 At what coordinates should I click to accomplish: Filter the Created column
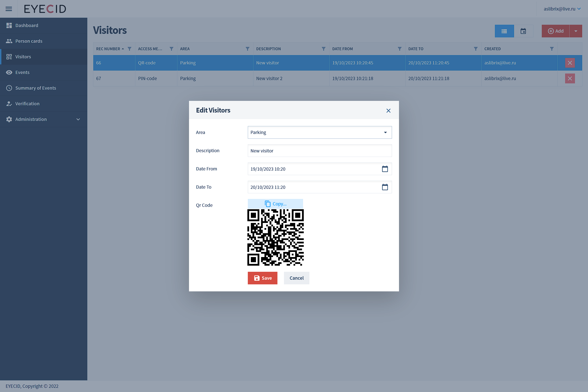click(x=552, y=49)
